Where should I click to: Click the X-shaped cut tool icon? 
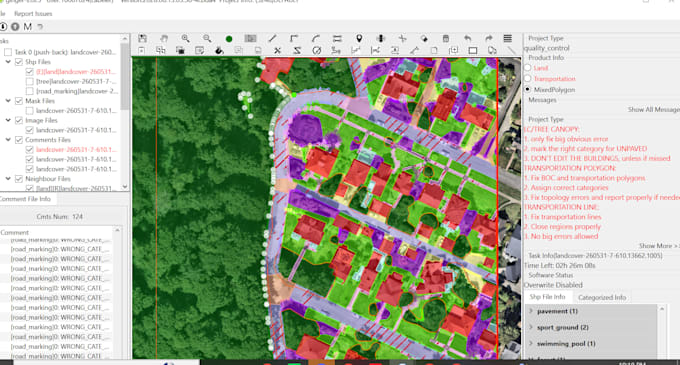278,51
